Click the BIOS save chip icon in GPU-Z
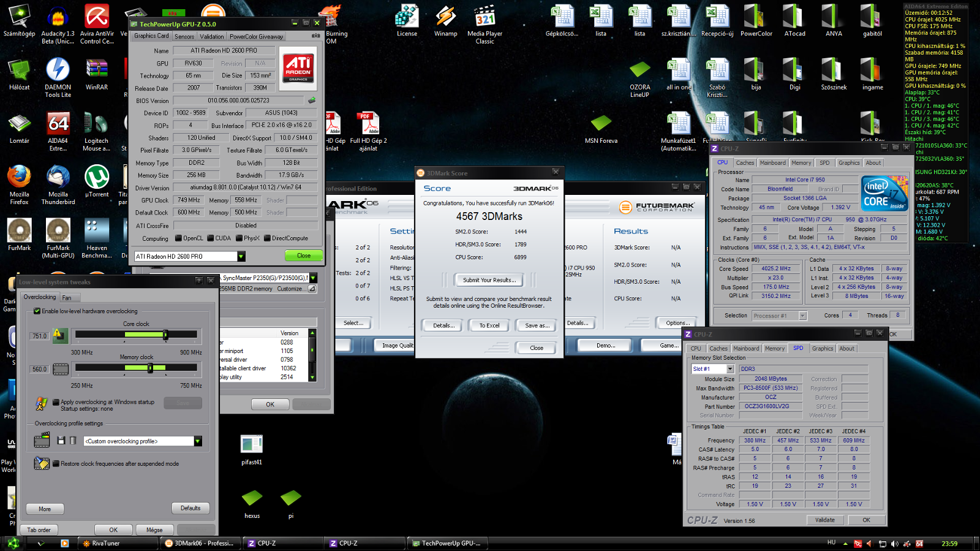 (x=312, y=101)
